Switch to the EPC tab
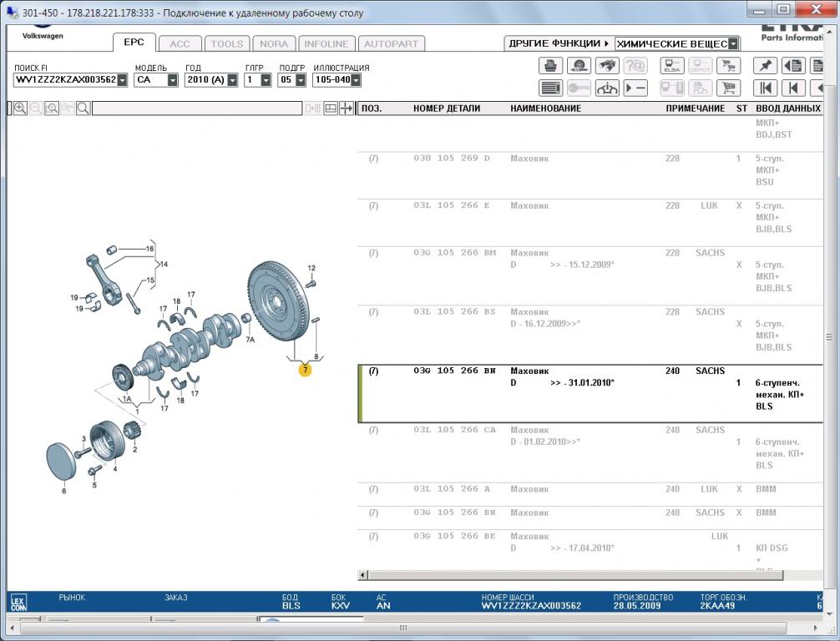Image resolution: width=840 pixels, height=641 pixels. pyautogui.click(x=134, y=43)
